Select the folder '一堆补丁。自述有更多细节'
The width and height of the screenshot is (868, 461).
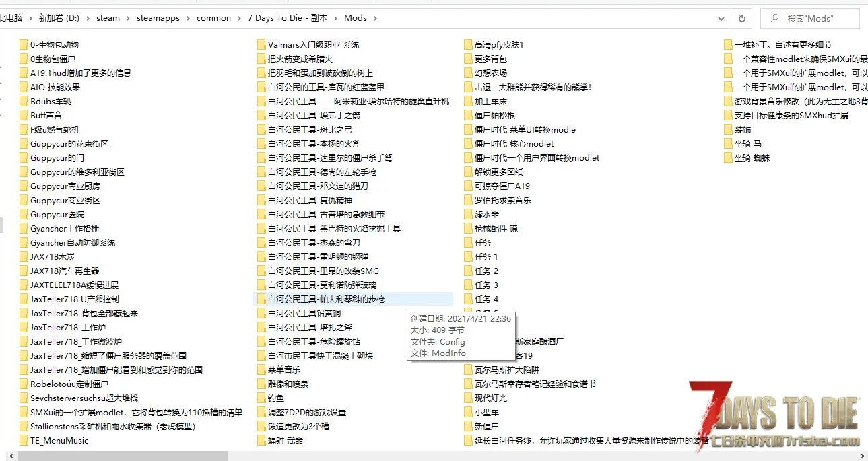777,45
